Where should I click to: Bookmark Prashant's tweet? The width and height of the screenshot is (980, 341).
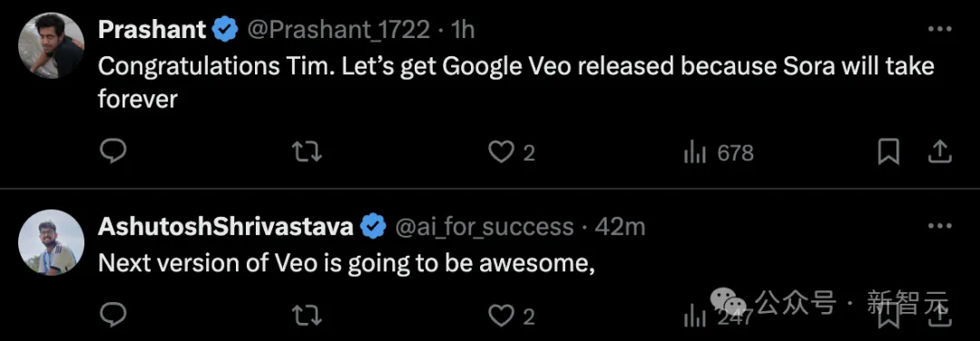pyautogui.click(x=888, y=151)
